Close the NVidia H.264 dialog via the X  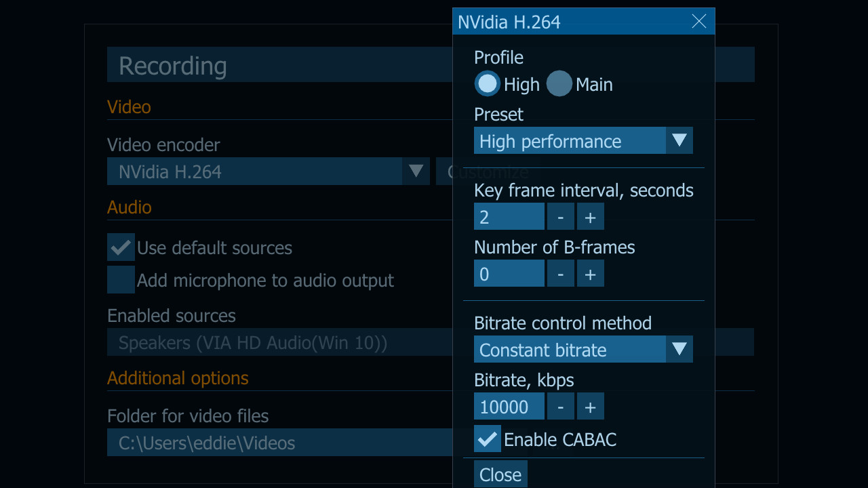698,21
